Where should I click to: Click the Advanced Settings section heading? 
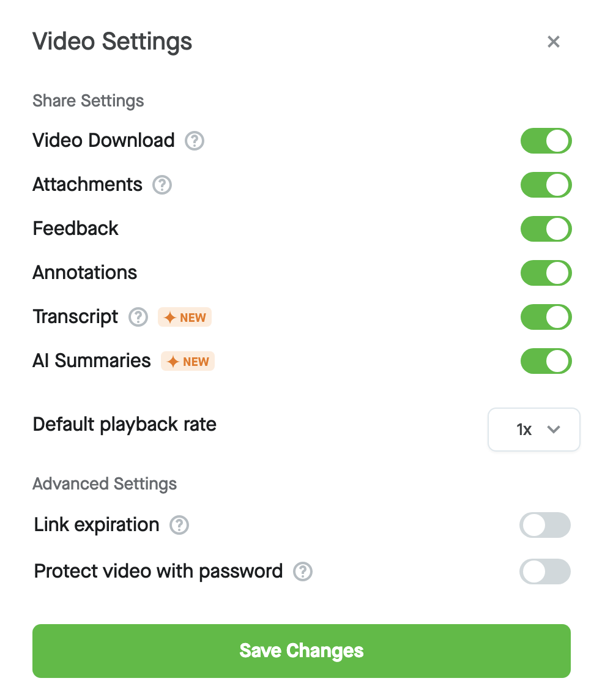[x=105, y=484]
